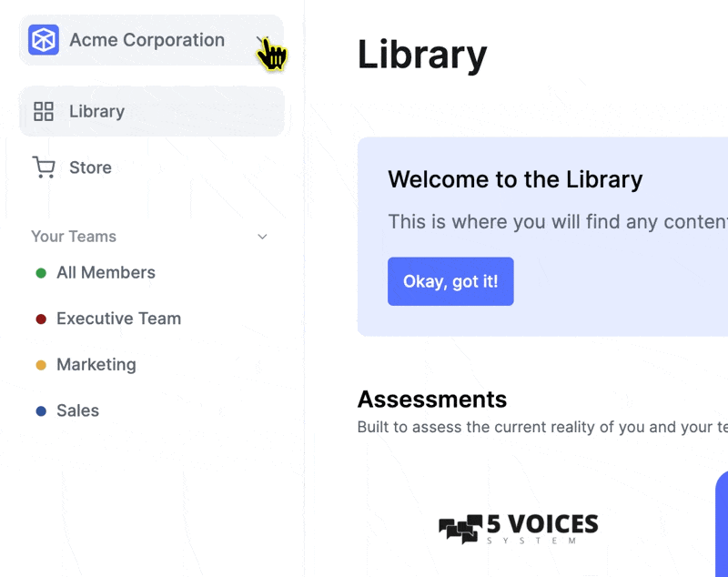Click the Acme Corporation cube logo icon
728x577 pixels.
click(43, 40)
